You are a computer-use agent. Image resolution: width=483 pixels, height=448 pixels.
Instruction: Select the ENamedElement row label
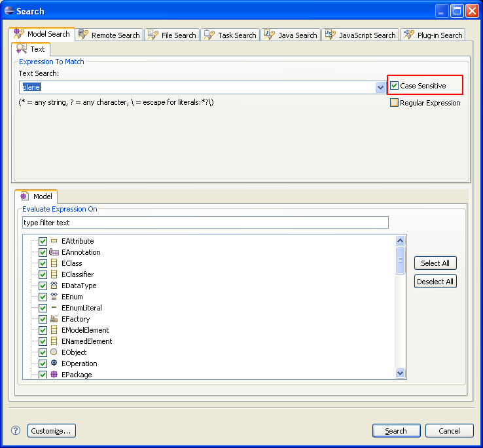coord(87,341)
